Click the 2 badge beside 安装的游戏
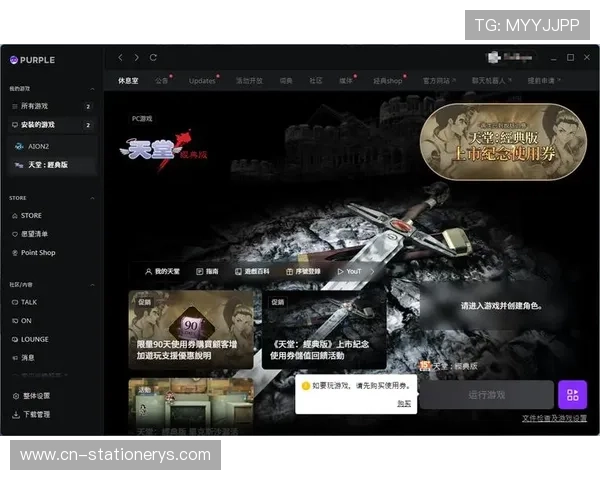Screen dimensions: 600x480 [x=88, y=125]
